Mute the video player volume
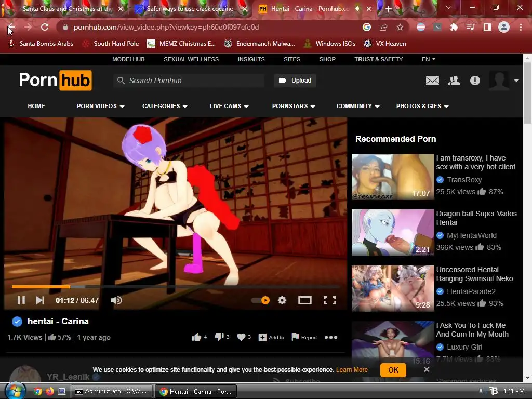The image size is (532, 399). [116, 300]
